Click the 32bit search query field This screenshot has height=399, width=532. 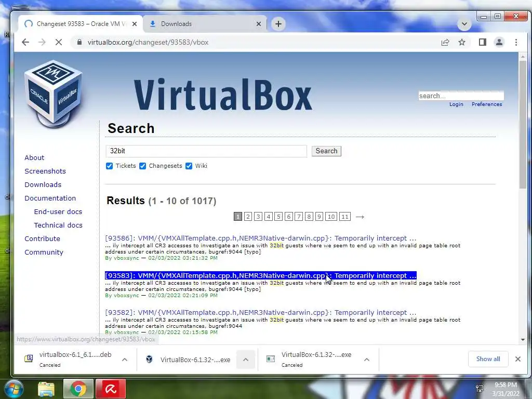tap(206, 151)
